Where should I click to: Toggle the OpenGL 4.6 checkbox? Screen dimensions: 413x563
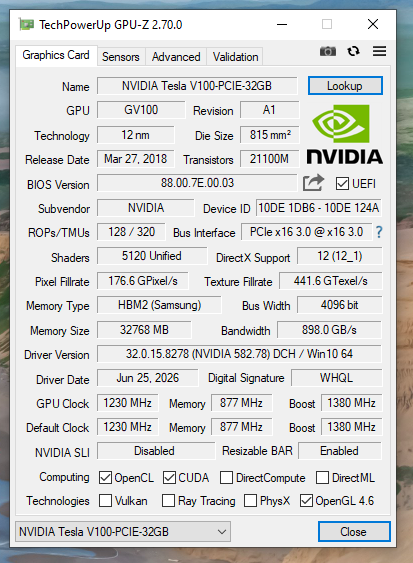click(306, 501)
